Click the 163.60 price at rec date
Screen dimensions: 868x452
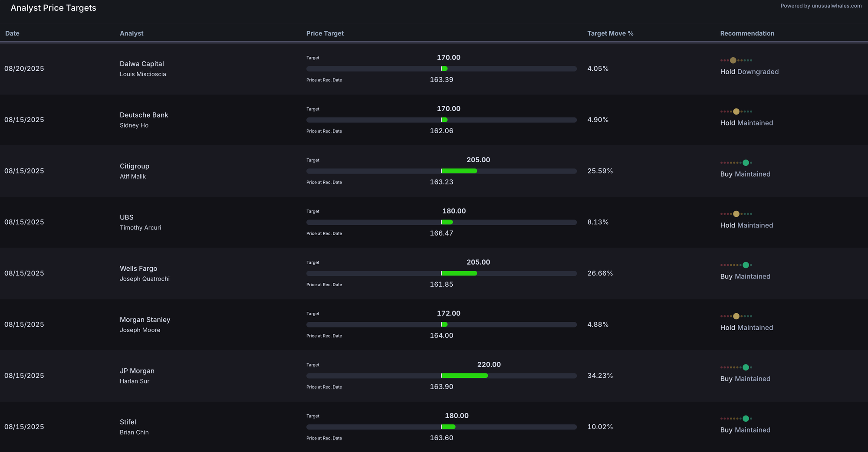(x=441, y=438)
